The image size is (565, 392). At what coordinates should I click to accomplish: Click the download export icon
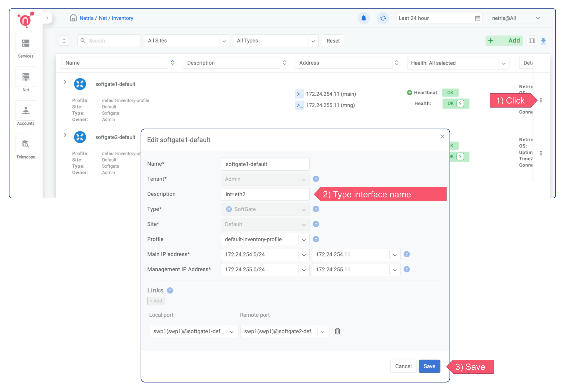tap(543, 41)
